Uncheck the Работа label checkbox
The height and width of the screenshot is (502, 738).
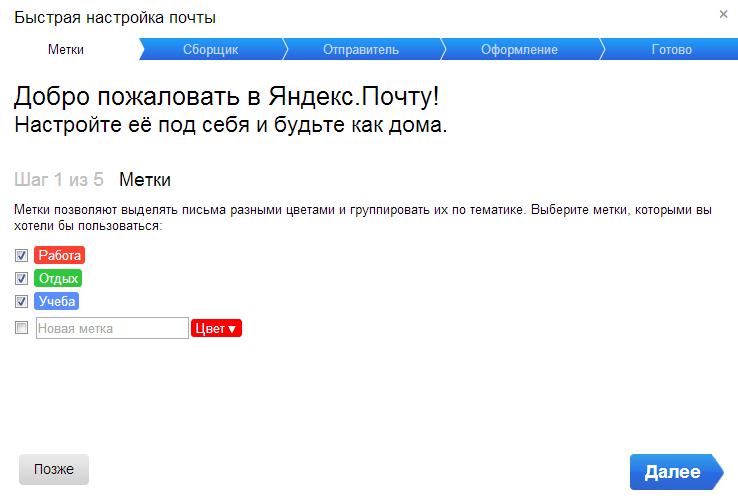[22, 255]
